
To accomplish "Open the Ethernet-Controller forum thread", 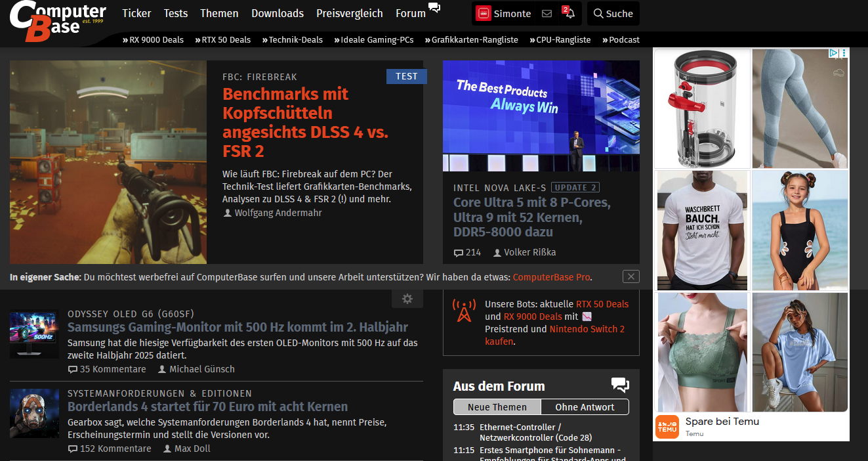I will (536, 432).
